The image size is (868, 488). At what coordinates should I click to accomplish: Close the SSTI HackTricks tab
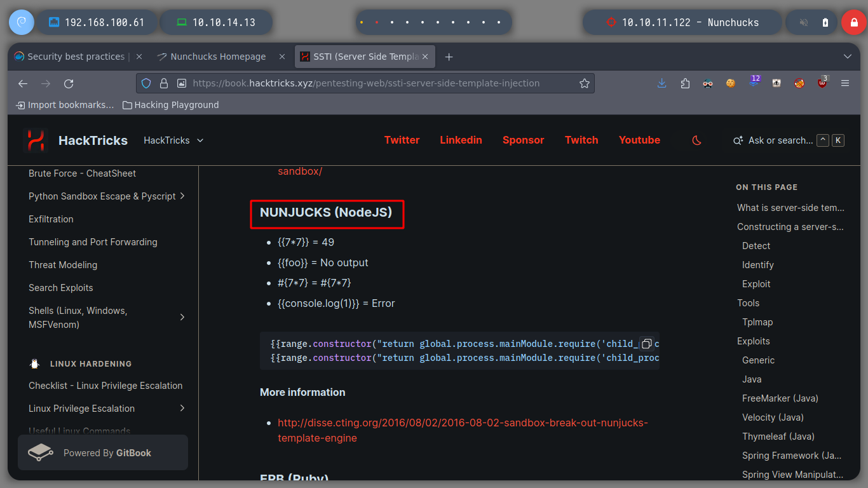click(425, 57)
